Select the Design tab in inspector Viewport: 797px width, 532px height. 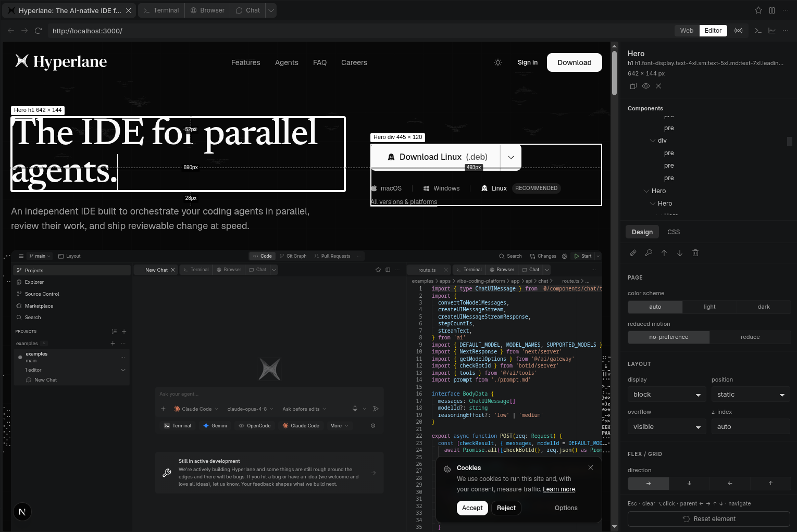(x=642, y=232)
